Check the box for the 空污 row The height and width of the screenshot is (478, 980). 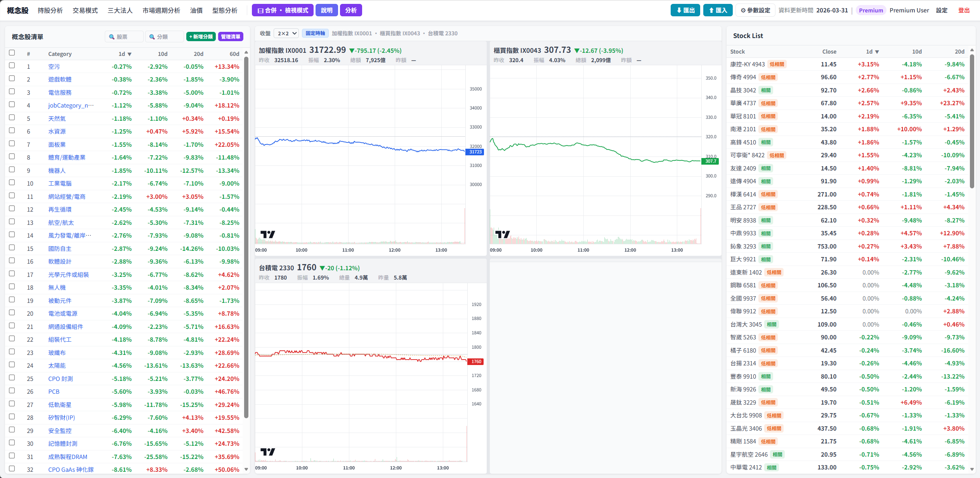pos(12,66)
